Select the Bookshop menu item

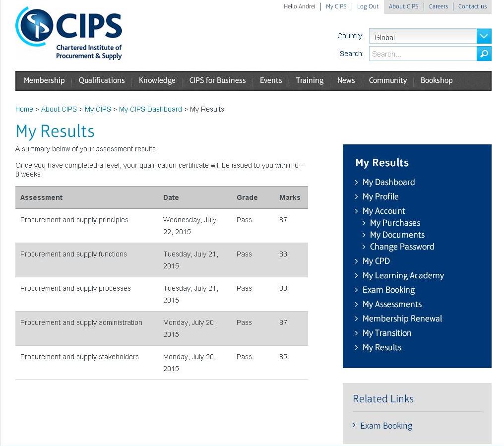click(x=437, y=80)
